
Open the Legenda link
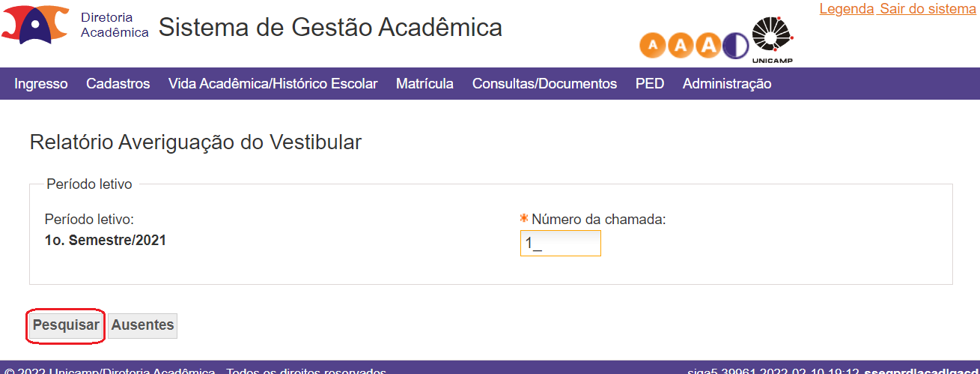pos(847,9)
